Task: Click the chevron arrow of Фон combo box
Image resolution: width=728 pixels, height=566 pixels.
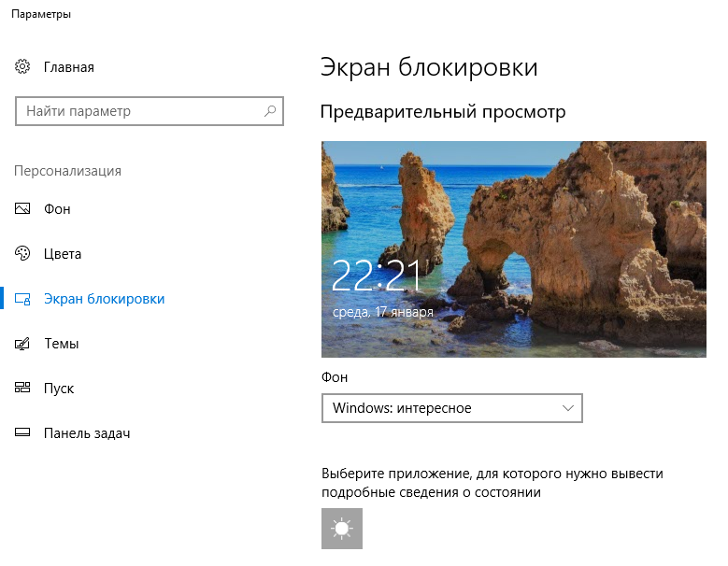Action: tap(568, 408)
